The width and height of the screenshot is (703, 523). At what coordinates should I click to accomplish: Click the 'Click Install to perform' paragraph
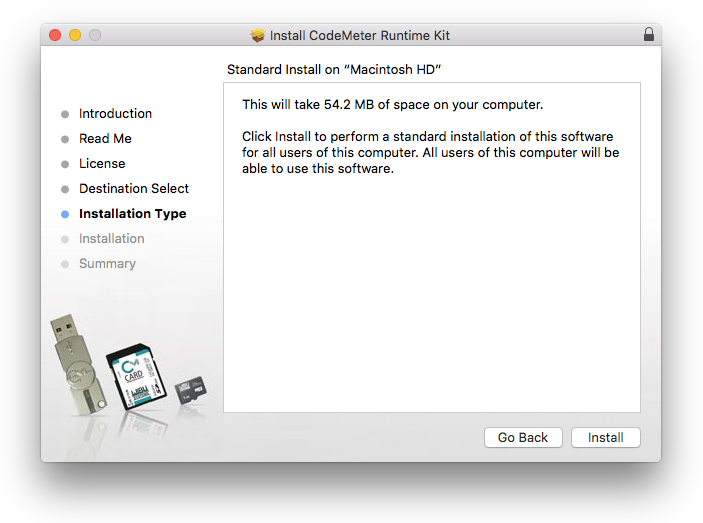point(430,153)
